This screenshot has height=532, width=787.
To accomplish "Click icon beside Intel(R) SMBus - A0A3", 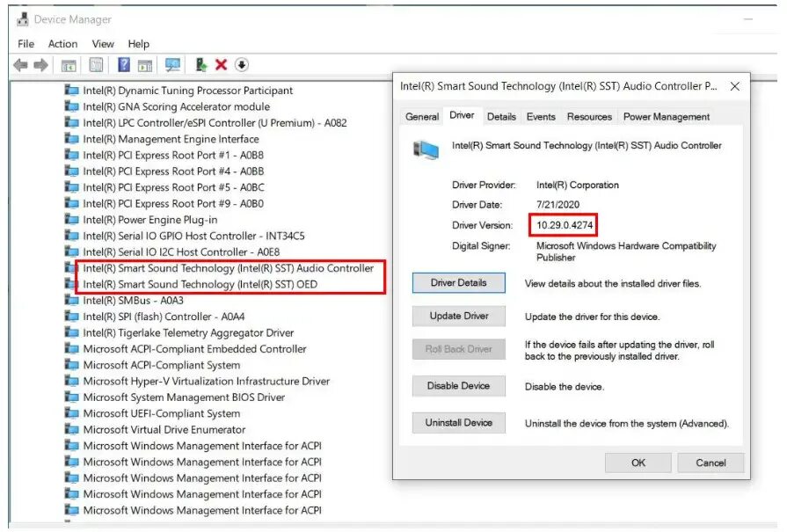I will click(x=72, y=300).
